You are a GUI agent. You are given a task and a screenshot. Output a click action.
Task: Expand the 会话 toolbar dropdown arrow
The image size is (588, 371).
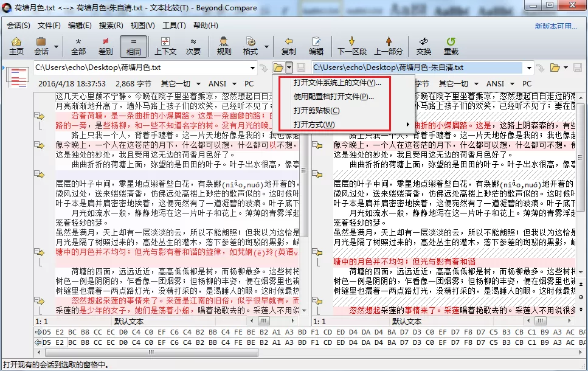pyautogui.click(x=57, y=47)
